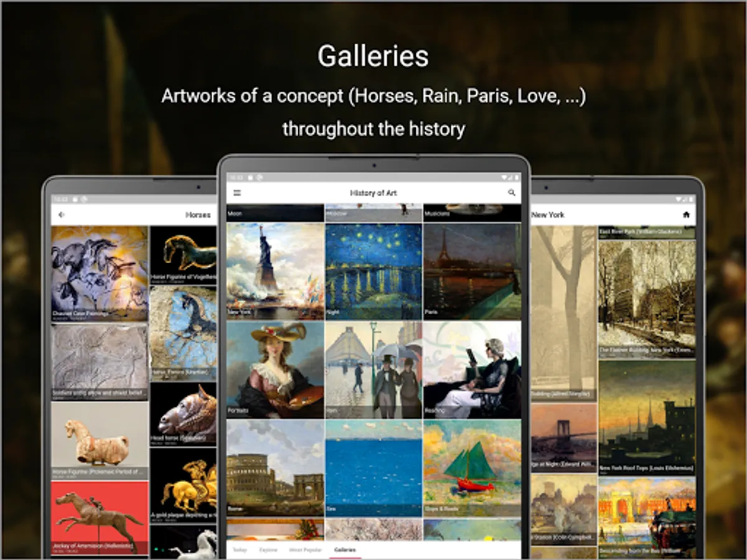Click the Horses screen title
Viewport: 747px width, 560px height.
pos(198,215)
